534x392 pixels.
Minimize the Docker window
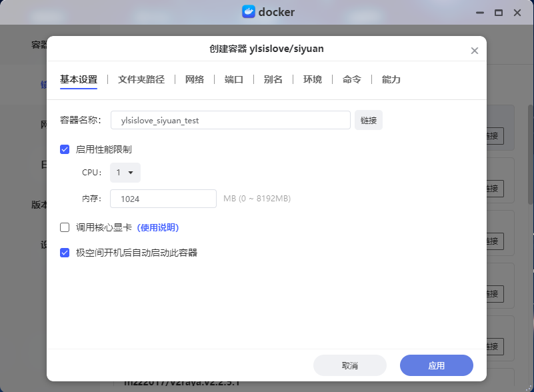(479, 13)
